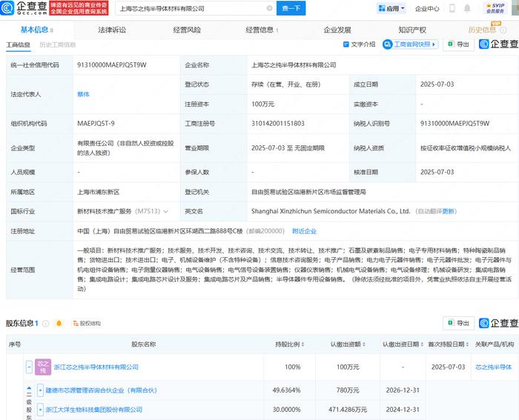Switch to 基本信息 tab
This screenshot has width=519, height=420.
click(36, 30)
